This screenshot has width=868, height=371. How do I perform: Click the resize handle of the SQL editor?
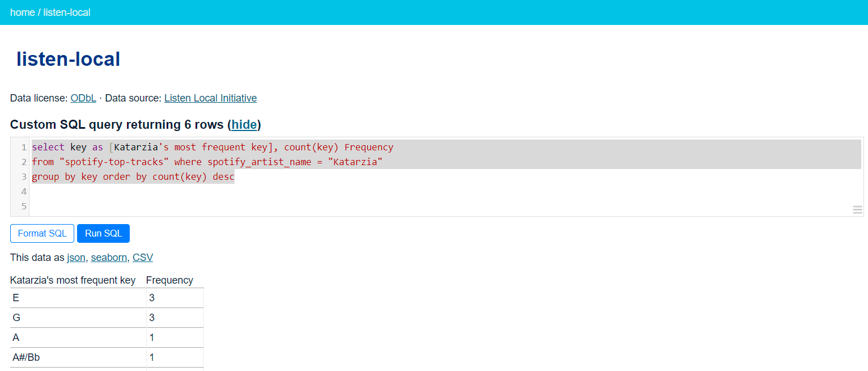(857, 210)
